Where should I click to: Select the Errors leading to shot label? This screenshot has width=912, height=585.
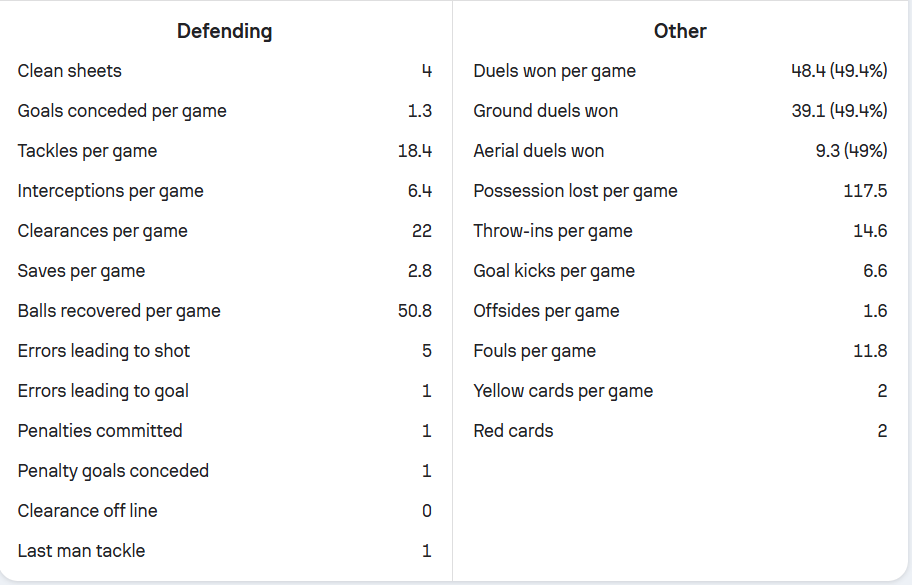[x=103, y=351]
